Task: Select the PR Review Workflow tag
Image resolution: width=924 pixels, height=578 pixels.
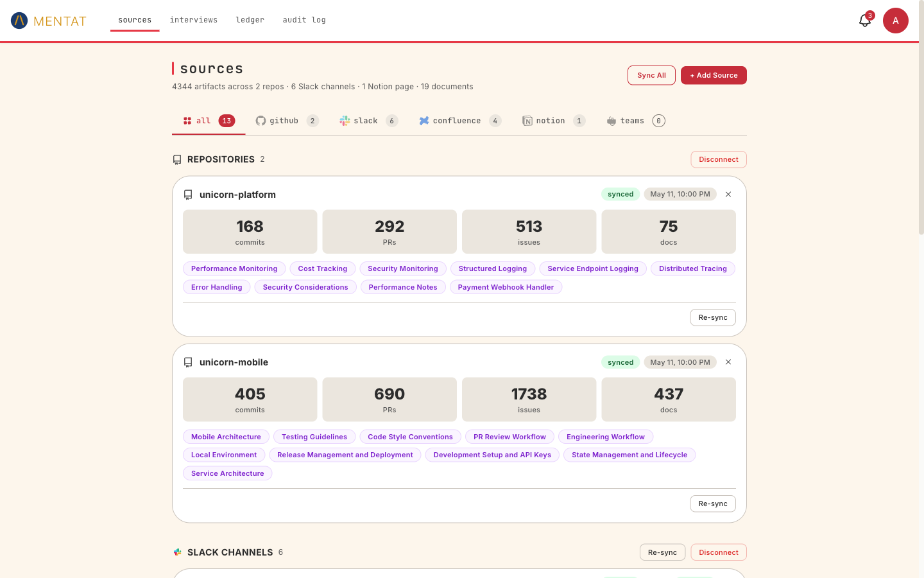Action: point(509,437)
